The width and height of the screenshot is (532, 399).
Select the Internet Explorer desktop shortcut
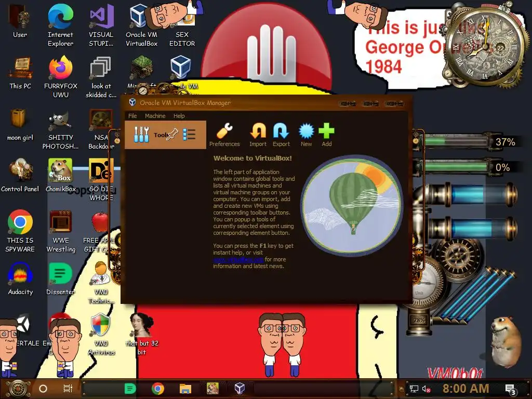pyautogui.click(x=60, y=25)
